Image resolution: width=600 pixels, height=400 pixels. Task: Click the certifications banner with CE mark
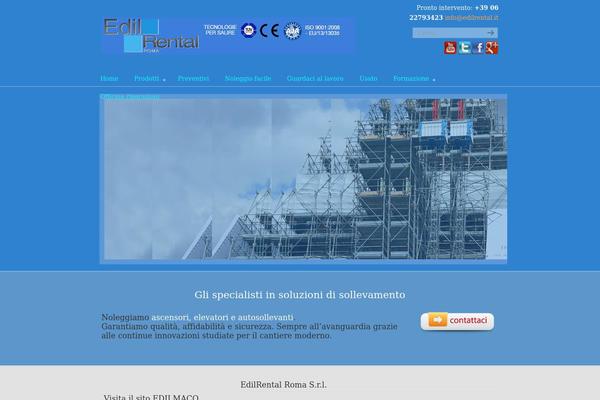(272, 30)
